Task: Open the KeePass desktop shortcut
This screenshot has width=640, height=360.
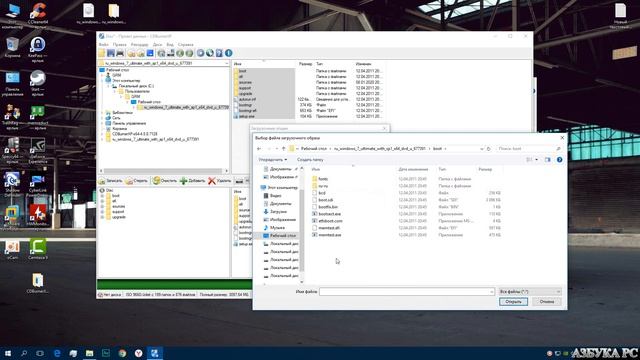Action: pos(37,49)
